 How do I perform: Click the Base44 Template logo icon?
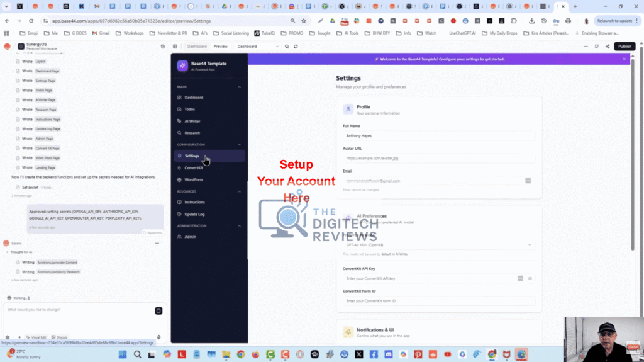coord(182,66)
